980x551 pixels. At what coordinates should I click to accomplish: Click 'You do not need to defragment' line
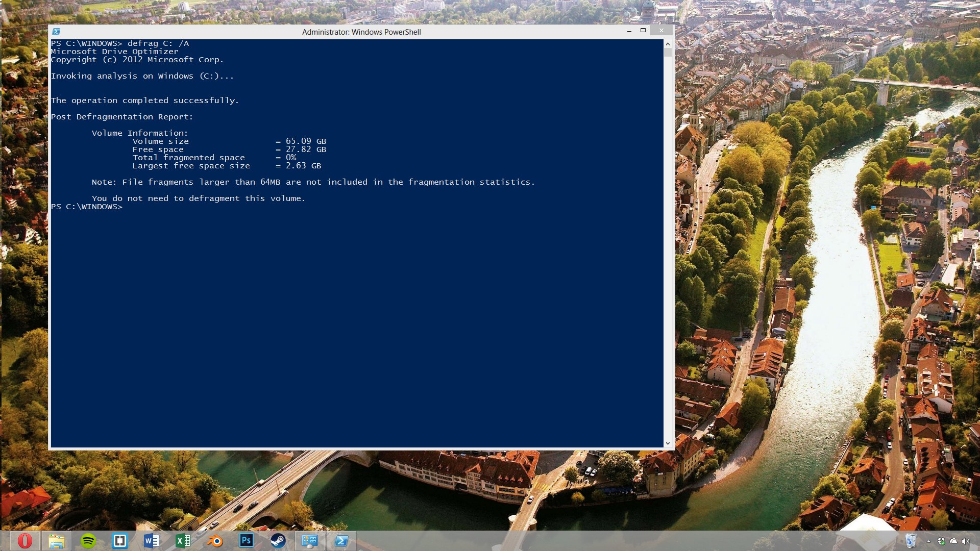tap(199, 198)
